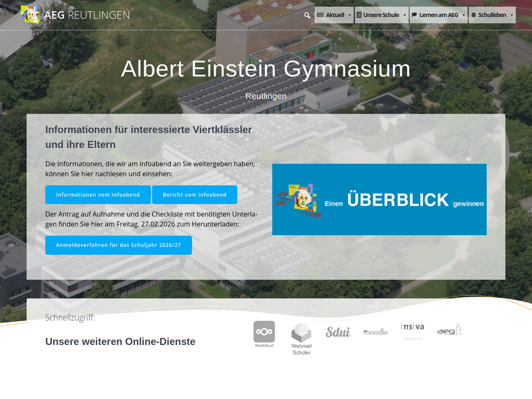Expand the Schulleben dropdown arrow
Screen dimensions: 532x399
[x=512, y=15]
